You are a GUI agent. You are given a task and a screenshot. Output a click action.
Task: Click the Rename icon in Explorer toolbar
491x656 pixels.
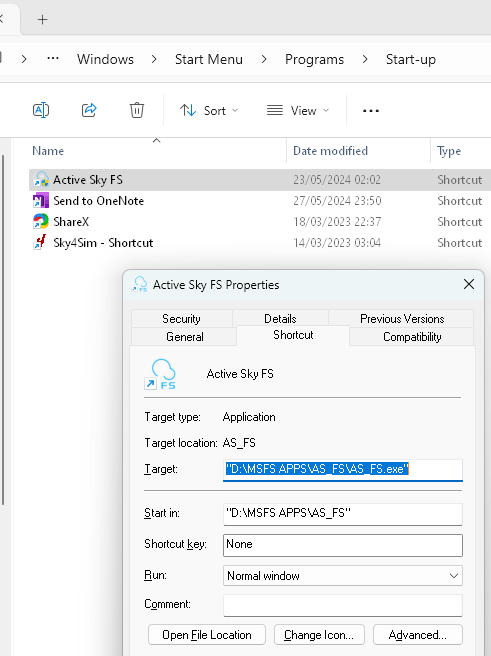(x=41, y=110)
